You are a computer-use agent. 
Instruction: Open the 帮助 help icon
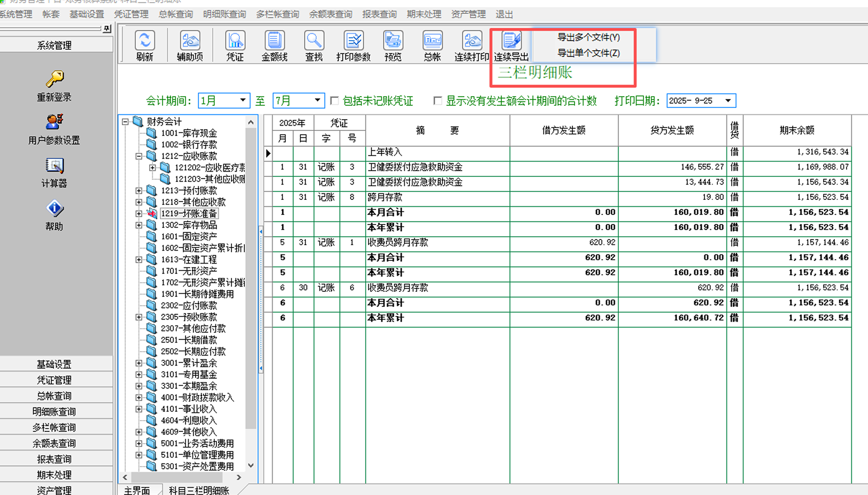(55, 208)
